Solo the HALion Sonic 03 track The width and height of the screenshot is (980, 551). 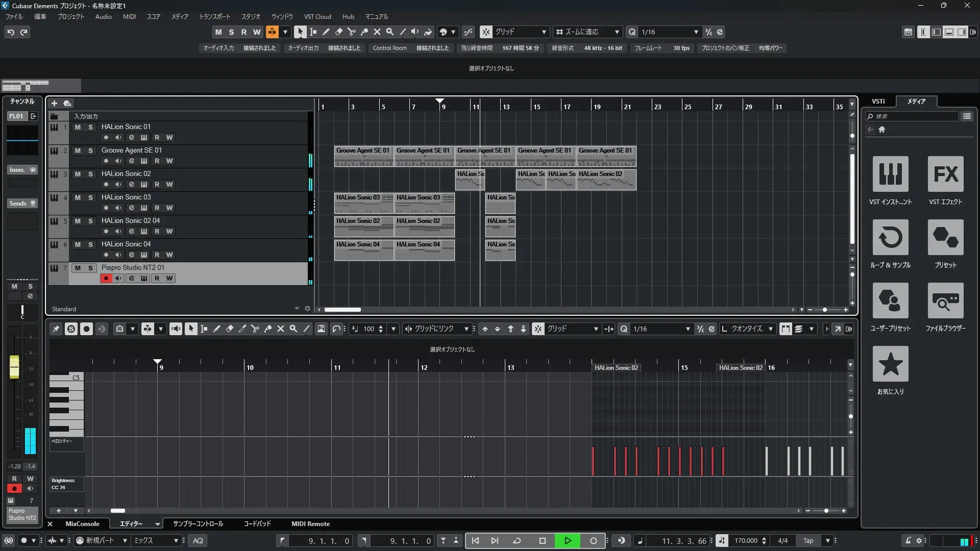[90, 197]
